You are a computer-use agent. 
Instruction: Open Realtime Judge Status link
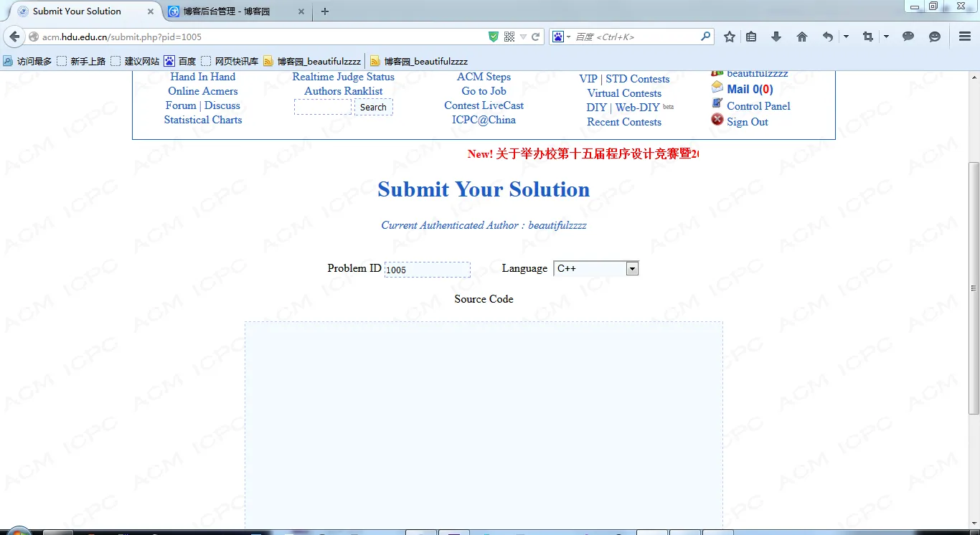[344, 77]
